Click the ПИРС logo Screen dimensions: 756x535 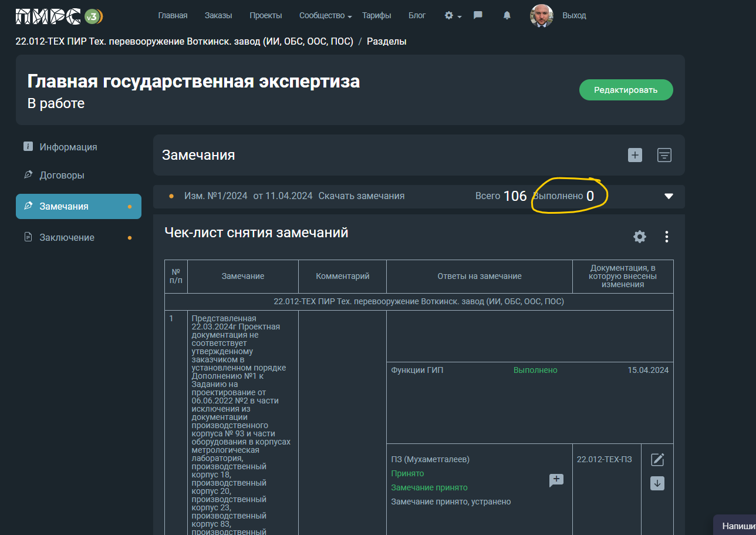point(59,16)
